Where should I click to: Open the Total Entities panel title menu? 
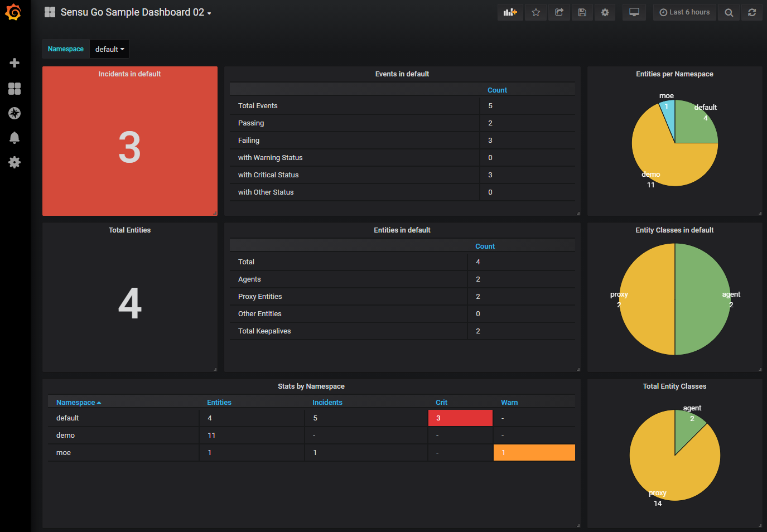point(129,230)
